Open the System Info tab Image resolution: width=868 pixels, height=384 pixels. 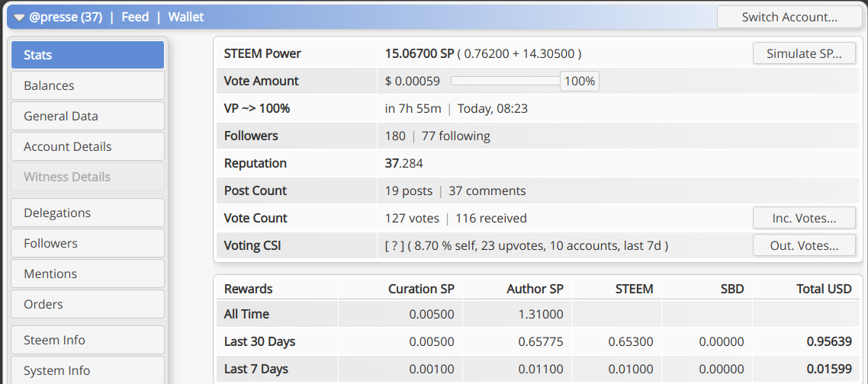click(88, 370)
